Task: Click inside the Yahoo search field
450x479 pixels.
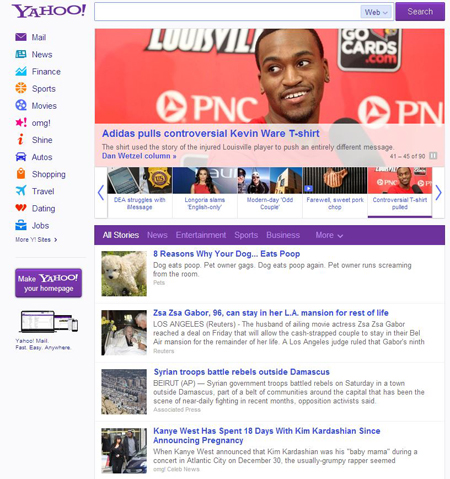Action: pos(227,12)
